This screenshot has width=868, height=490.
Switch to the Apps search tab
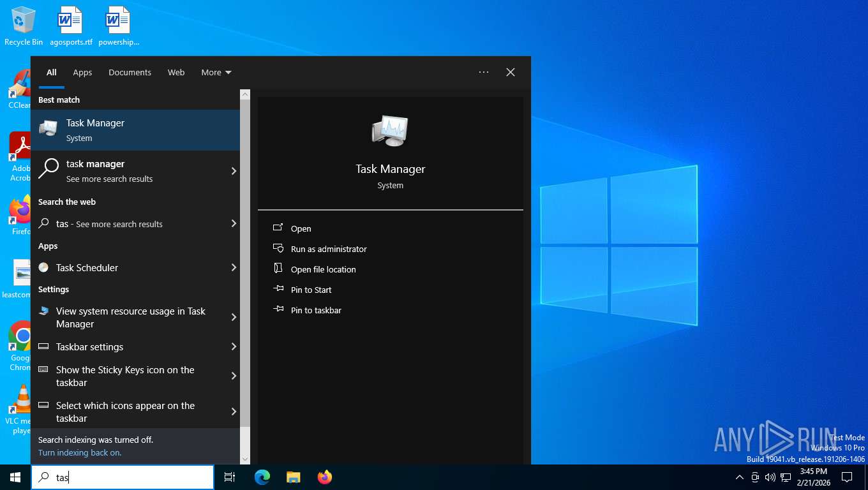[82, 72]
